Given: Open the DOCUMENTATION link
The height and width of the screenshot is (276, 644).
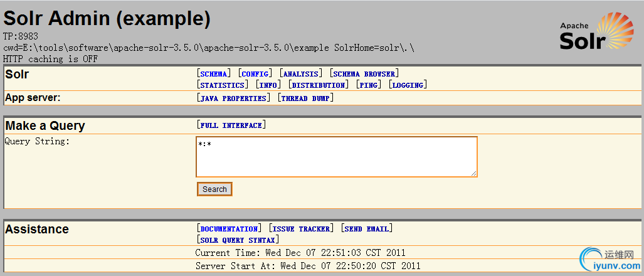Looking at the screenshot, I should (x=229, y=229).
